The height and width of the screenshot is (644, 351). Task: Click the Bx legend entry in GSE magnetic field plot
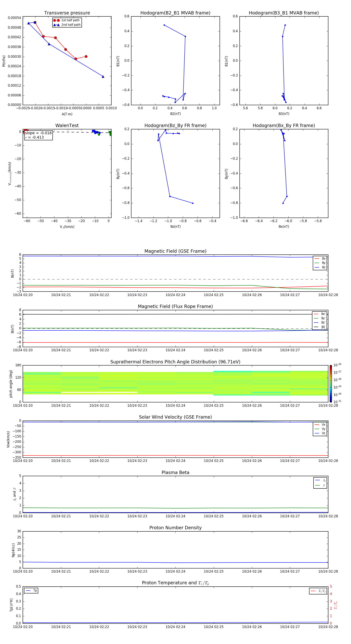[320, 259]
